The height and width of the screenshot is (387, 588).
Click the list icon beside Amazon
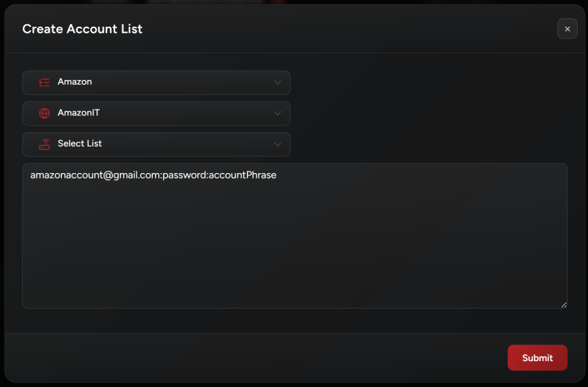coord(44,82)
